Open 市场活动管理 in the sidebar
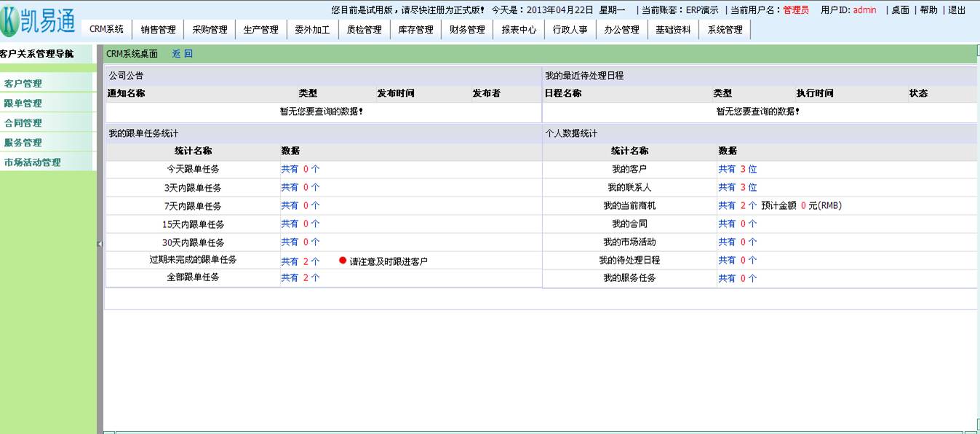 point(33,162)
